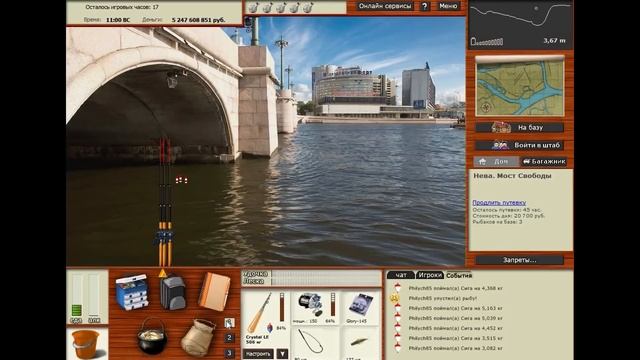Open the Меню button
640x360 pixels.
tap(448, 6)
